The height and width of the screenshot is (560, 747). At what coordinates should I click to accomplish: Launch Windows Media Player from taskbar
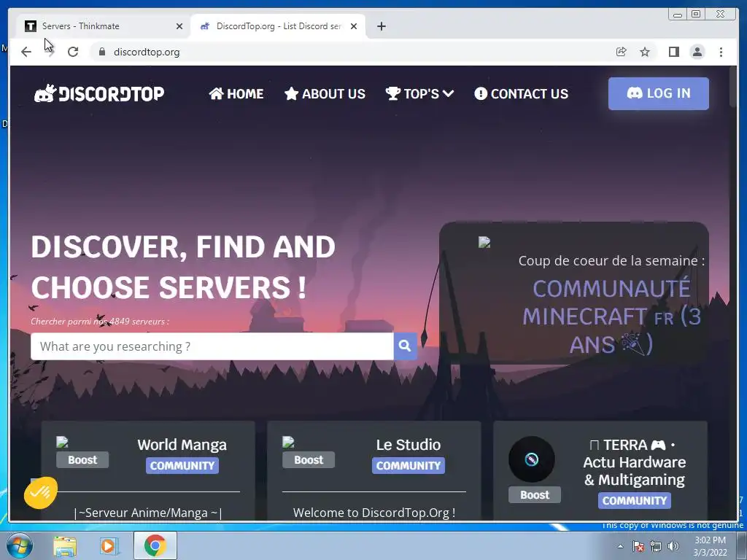coord(109,546)
